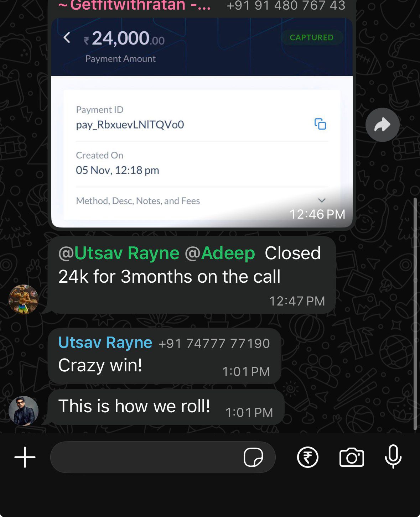Tap the microphone to record voice

pyautogui.click(x=393, y=457)
